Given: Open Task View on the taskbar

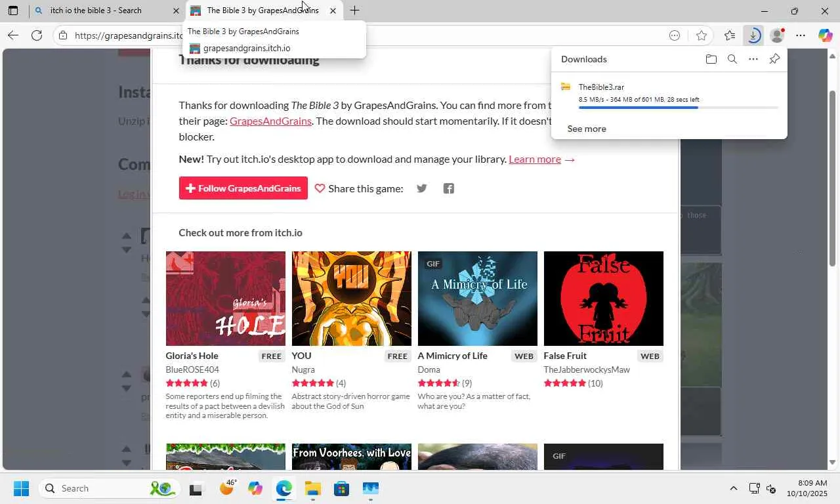Looking at the screenshot, I should 196,489.
